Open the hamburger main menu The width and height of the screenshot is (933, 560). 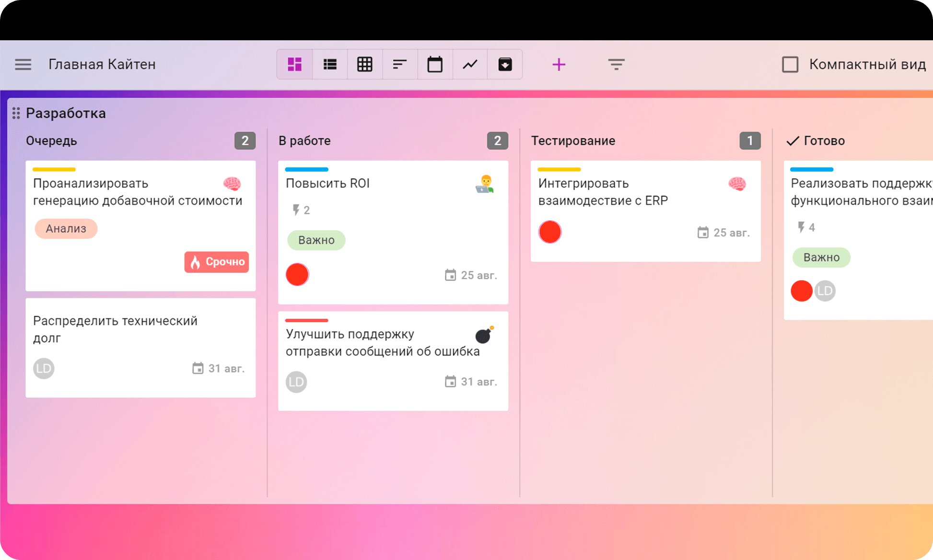[x=23, y=64]
